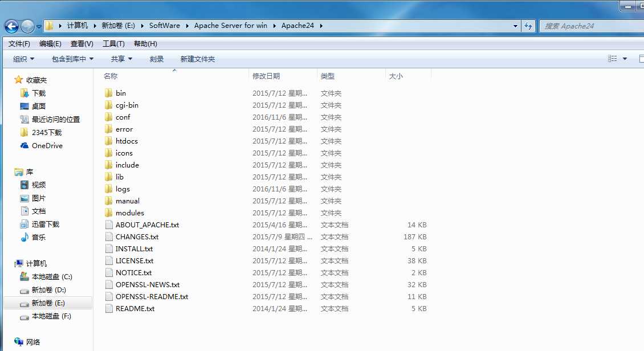The height and width of the screenshot is (351, 644).
Task: Open 新加卷 (D:) drive
Action: click(49, 290)
